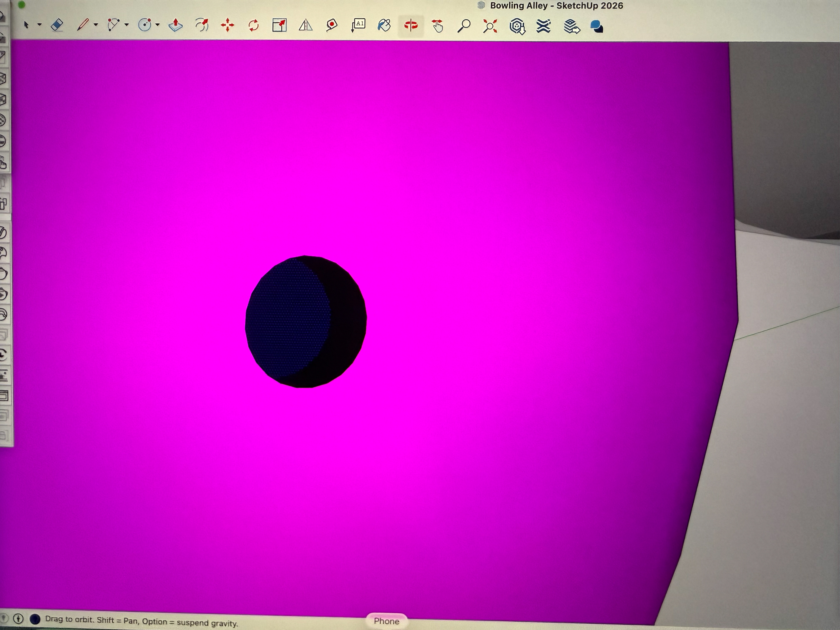The width and height of the screenshot is (840, 630).
Task: Click the Phone label button
Action: pos(386,621)
